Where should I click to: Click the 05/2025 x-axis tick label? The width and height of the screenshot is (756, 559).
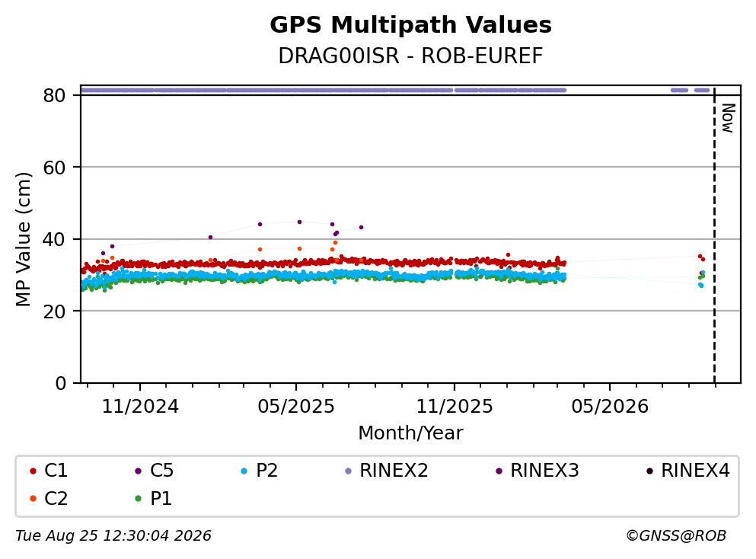point(295,407)
